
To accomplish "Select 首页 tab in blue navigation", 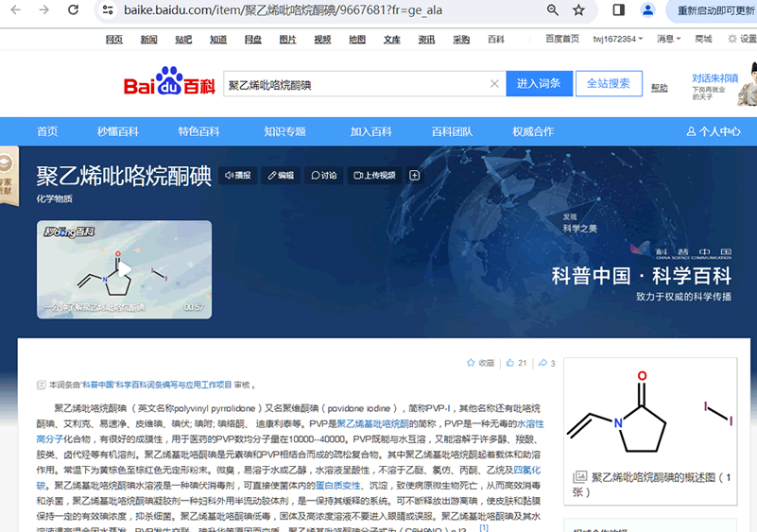I will (47, 131).
